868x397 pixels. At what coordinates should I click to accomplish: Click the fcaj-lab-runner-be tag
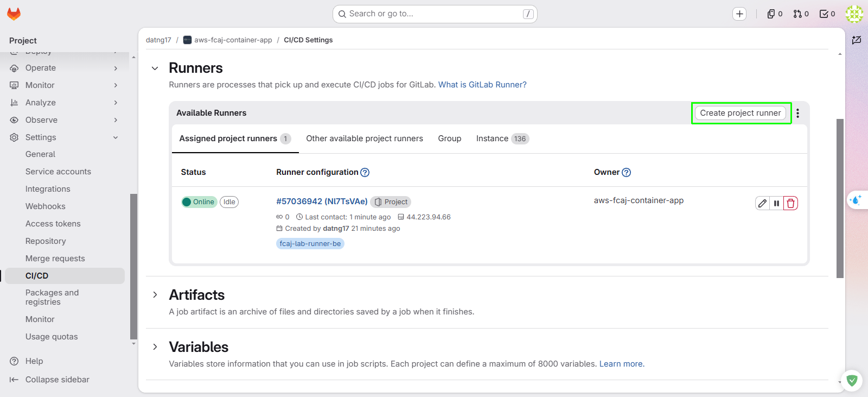click(310, 244)
